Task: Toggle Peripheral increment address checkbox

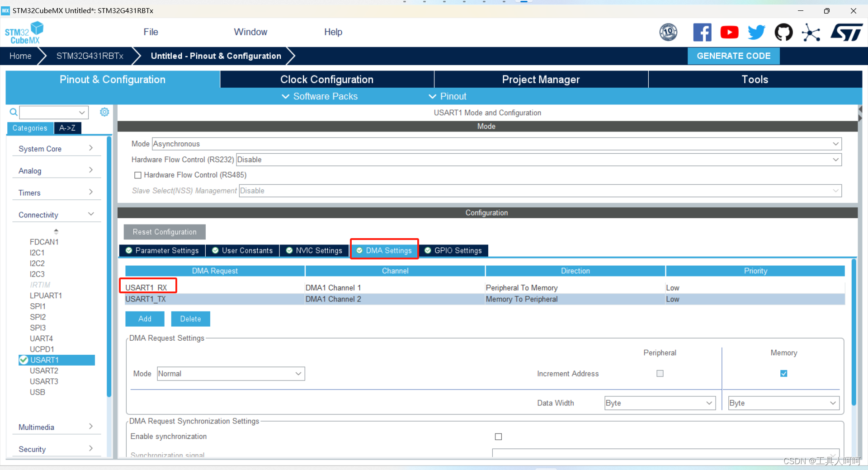Action: click(660, 374)
